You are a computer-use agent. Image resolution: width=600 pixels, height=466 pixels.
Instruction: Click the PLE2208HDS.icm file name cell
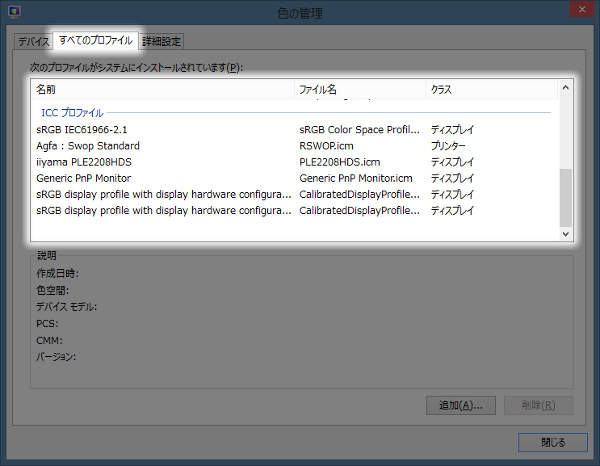[x=340, y=162]
